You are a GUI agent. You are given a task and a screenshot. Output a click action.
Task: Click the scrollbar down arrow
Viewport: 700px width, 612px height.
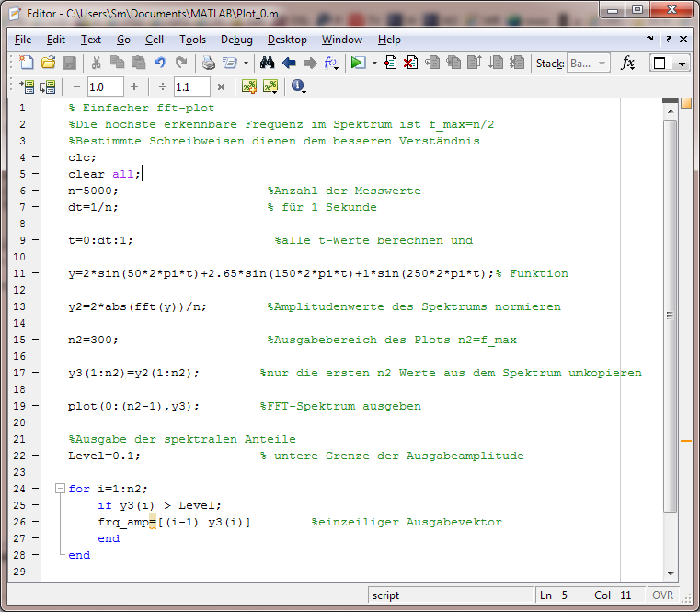670,573
